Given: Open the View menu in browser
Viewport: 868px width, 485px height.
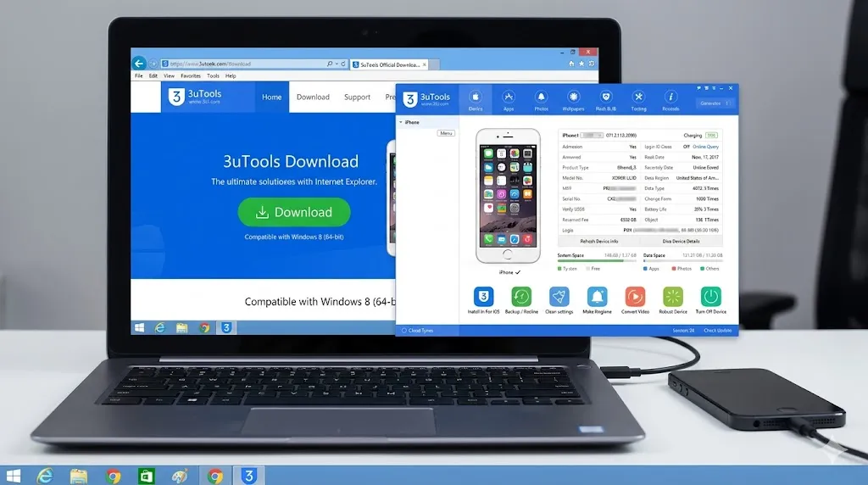Looking at the screenshot, I should click(169, 75).
